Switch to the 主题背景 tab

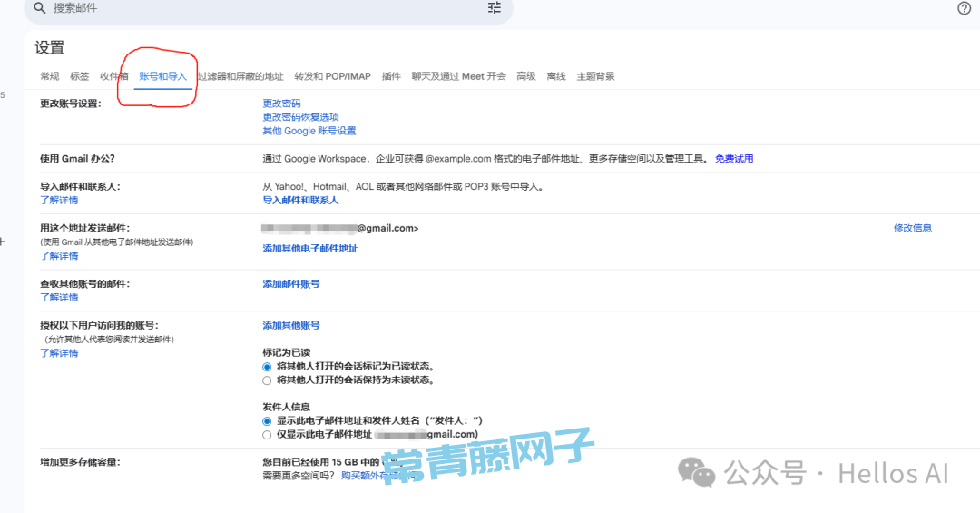(595, 76)
